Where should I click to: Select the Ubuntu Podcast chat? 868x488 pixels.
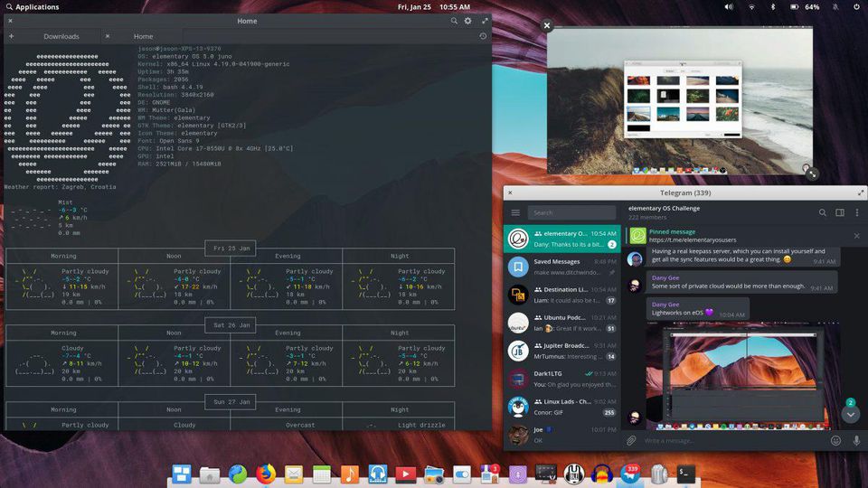[561, 323]
